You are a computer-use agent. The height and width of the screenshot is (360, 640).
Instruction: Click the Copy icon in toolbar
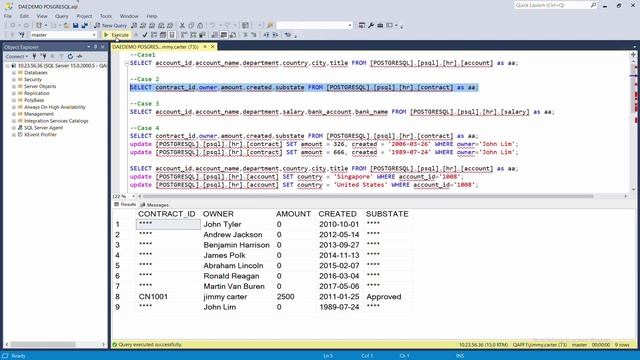coord(191,25)
